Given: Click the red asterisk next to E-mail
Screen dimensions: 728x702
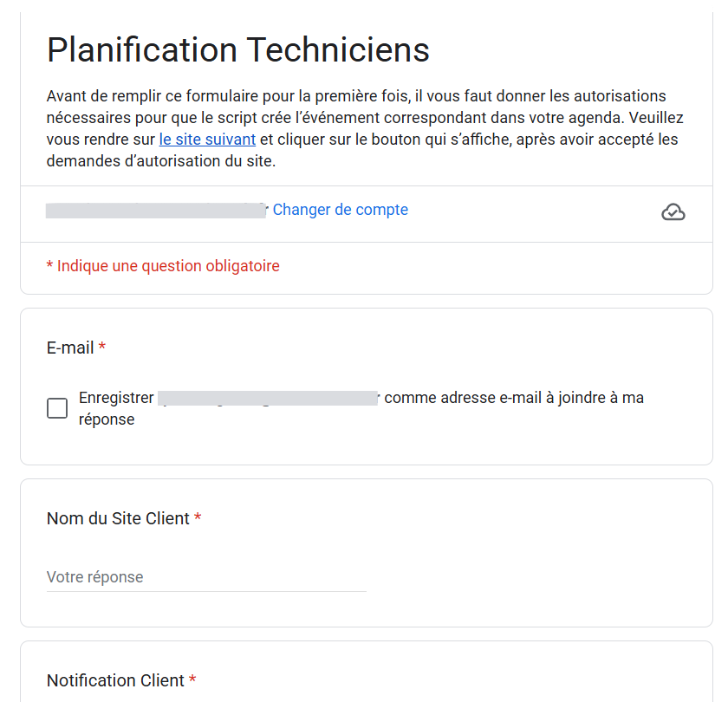Looking at the screenshot, I should [x=102, y=347].
